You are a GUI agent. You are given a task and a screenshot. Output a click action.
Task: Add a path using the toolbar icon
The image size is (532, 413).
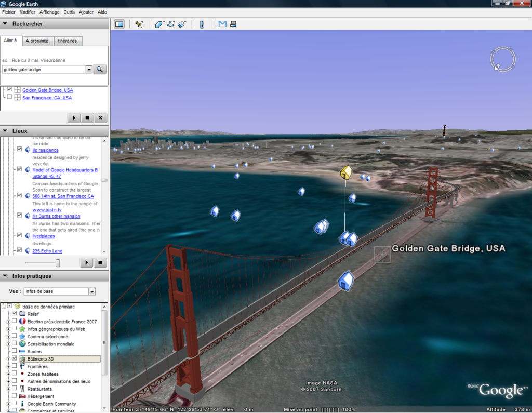click(171, 24)
